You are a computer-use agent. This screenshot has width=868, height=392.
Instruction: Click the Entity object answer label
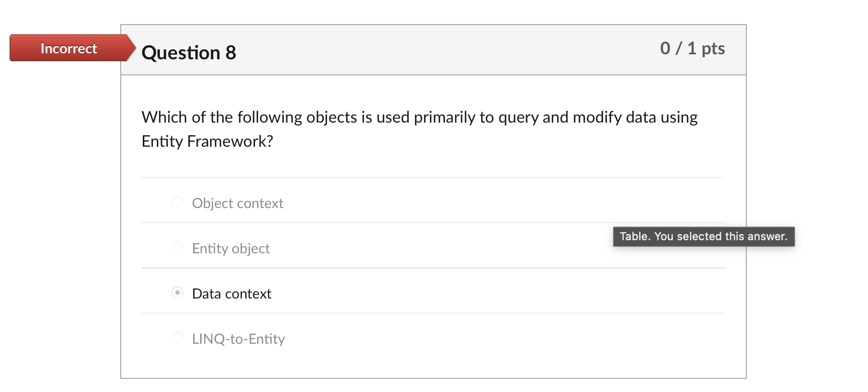tap(230, 248)
